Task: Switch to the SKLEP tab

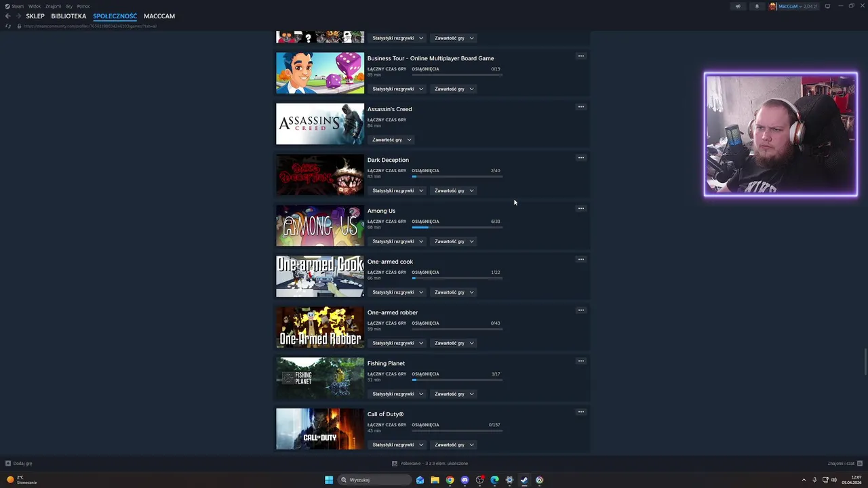Action: [x=35, y=16]
